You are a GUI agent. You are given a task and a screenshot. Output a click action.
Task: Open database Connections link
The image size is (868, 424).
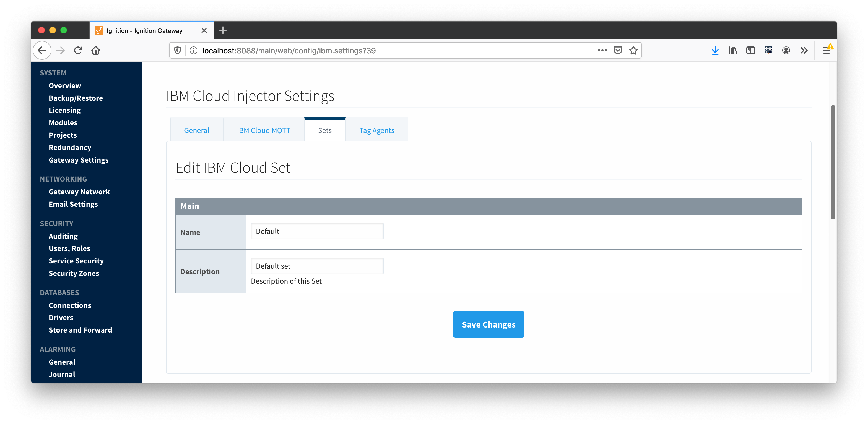70,305
